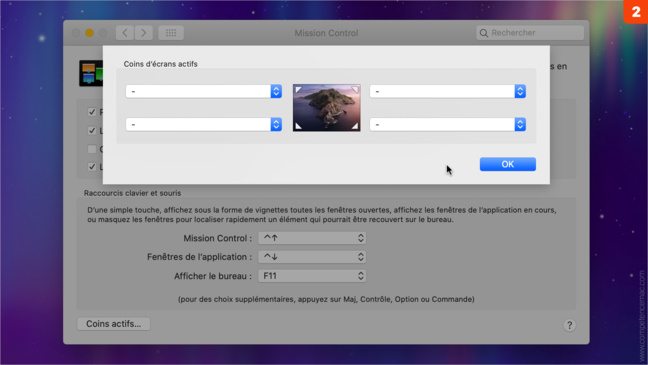Click the OK button in the sheet
This screenshot has height=365, width=648.
(507, 164)
